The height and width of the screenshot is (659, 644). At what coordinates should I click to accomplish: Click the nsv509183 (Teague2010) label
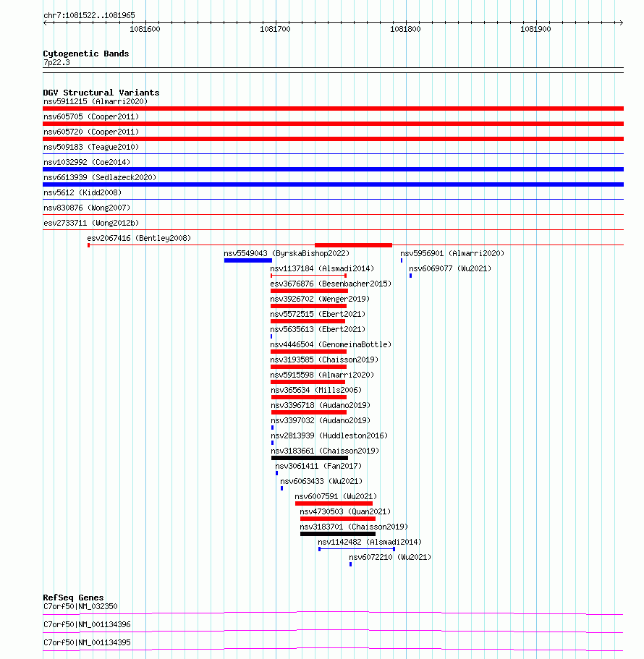coord(91,147)
